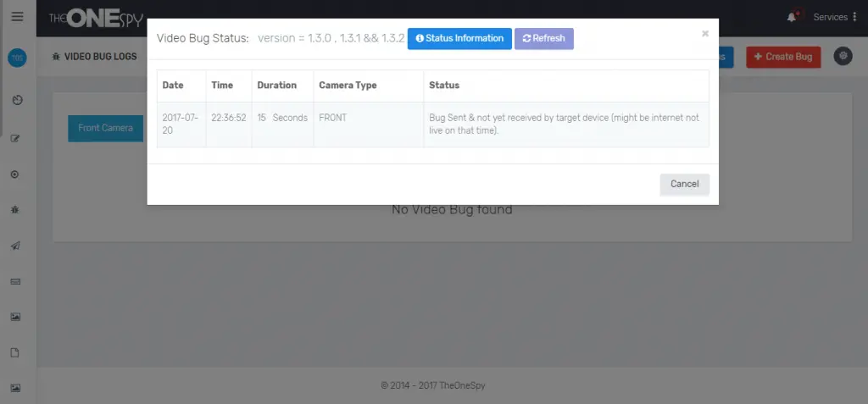Click Cancel to dismiss the dialog
Image resolution: width=868 pixels, height=404 pixels.
(684, 185)
